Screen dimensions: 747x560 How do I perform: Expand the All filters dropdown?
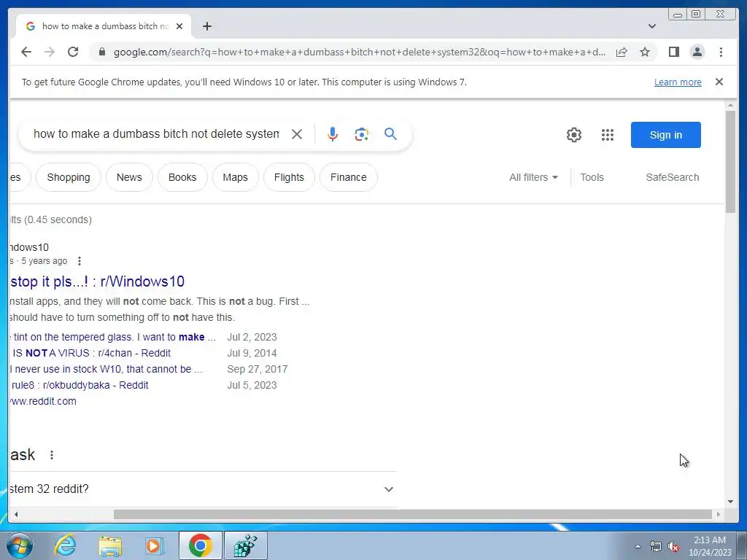coord(533,177)
